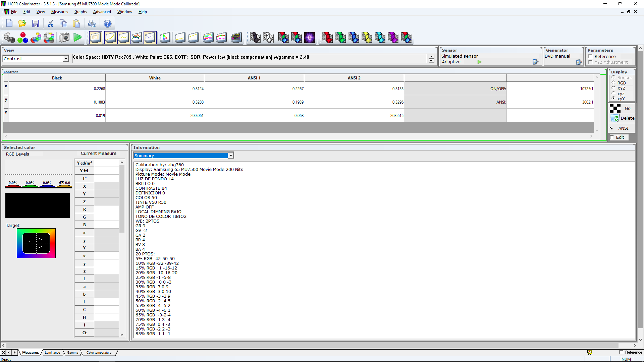Click the Delete button
Image resolution: width=644 pixels, height=362 pixels.
pos(623,118)
